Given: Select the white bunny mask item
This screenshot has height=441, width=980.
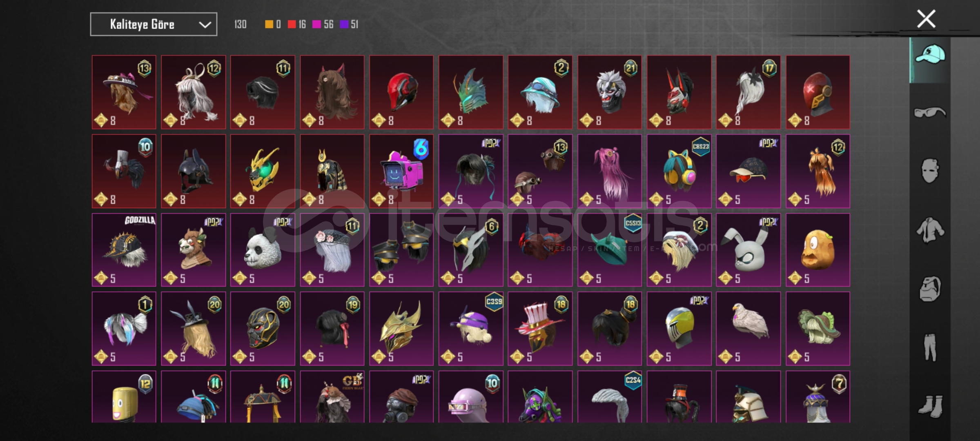Looking at the screenshot, I should (x=748, y=250).
